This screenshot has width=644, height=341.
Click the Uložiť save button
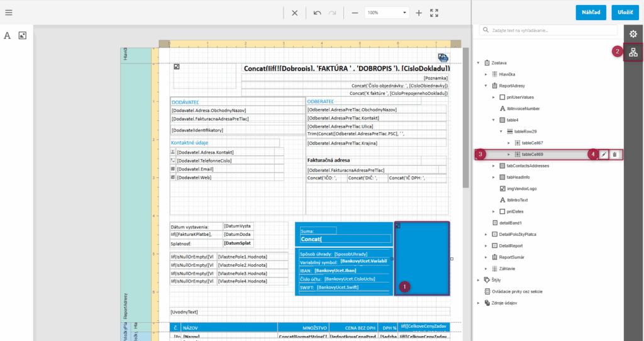[x=625, y=13]
